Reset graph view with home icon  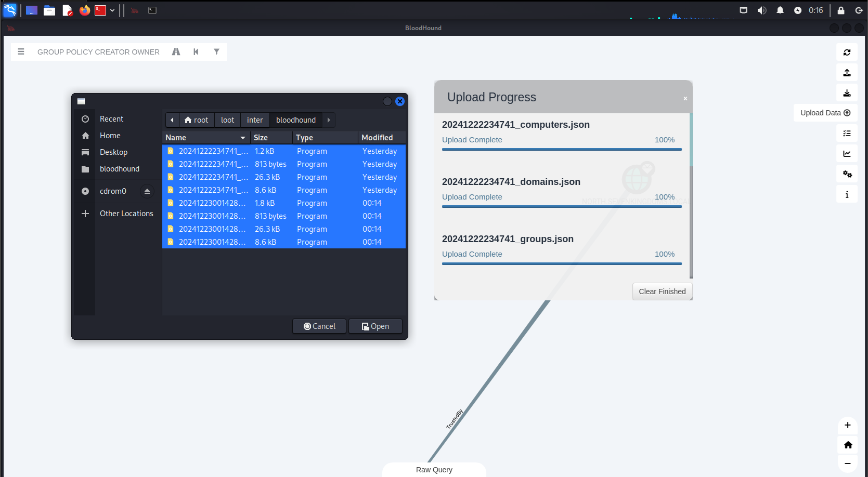[x=848, y=445]
